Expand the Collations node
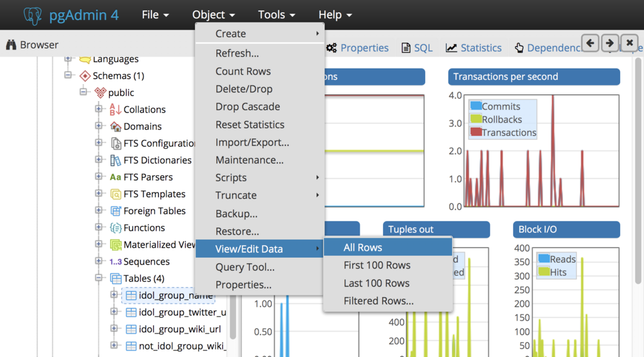The width and height of the screenshot is (644, 357). [x=99, y=109]
